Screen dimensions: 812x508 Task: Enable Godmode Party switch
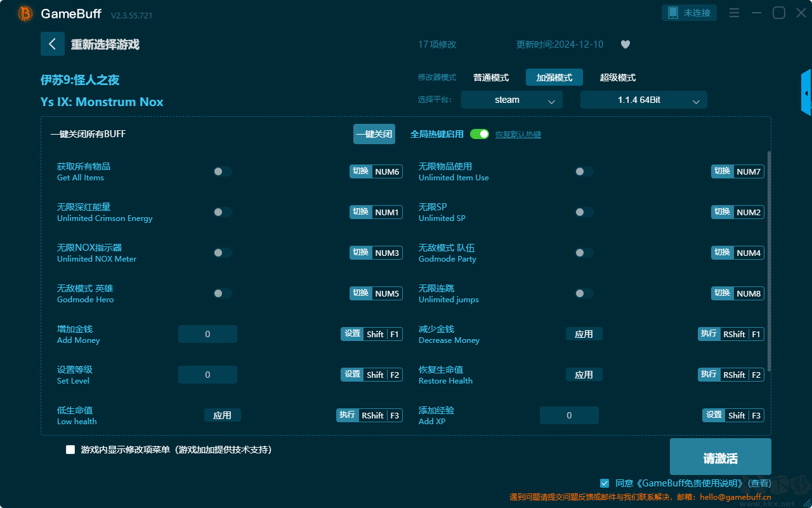[x=584, y=253]
